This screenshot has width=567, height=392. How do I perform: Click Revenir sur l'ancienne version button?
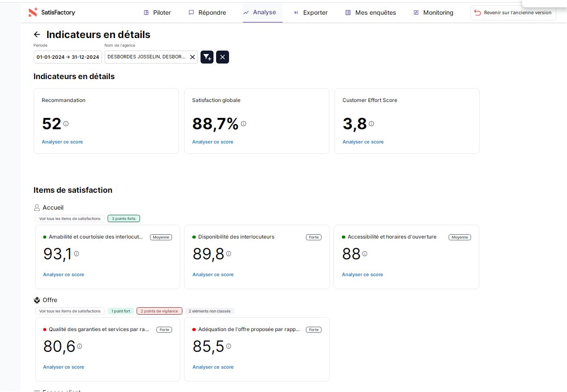(513, 13)
